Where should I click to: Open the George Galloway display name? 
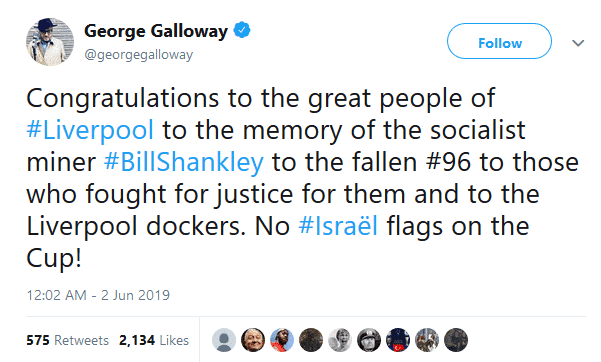click(156, 31)
